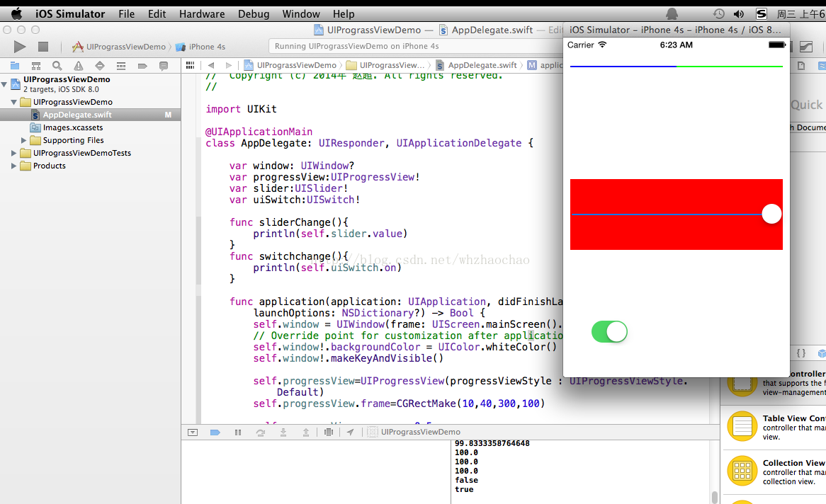Collapse the UIPrograssViewDemo group folder

coord(13,102)
